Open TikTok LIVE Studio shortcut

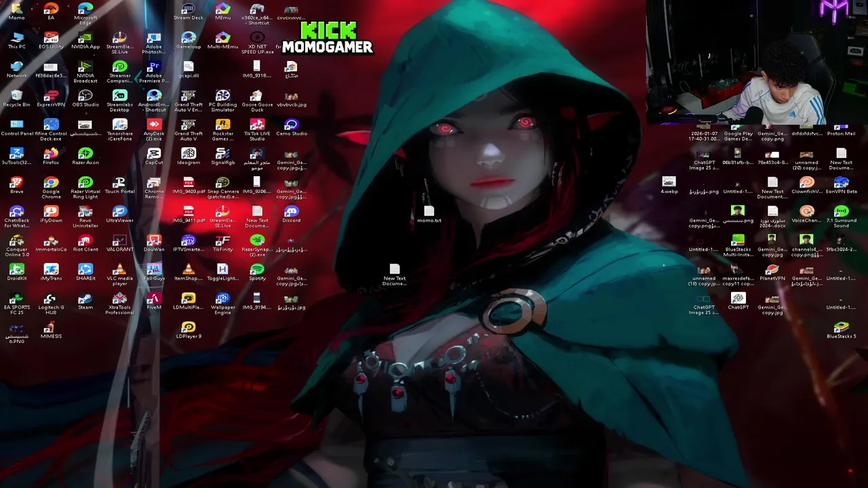point(257,128)
